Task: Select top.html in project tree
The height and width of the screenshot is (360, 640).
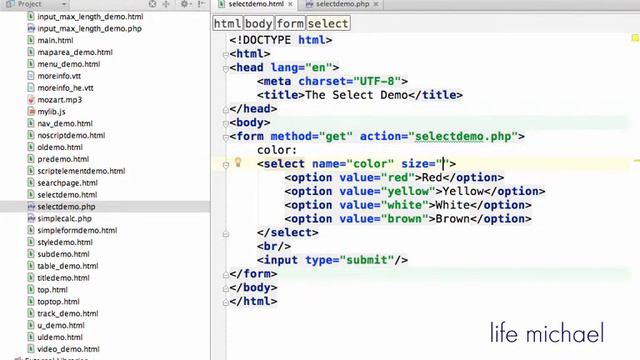Action: pos(53,289)
